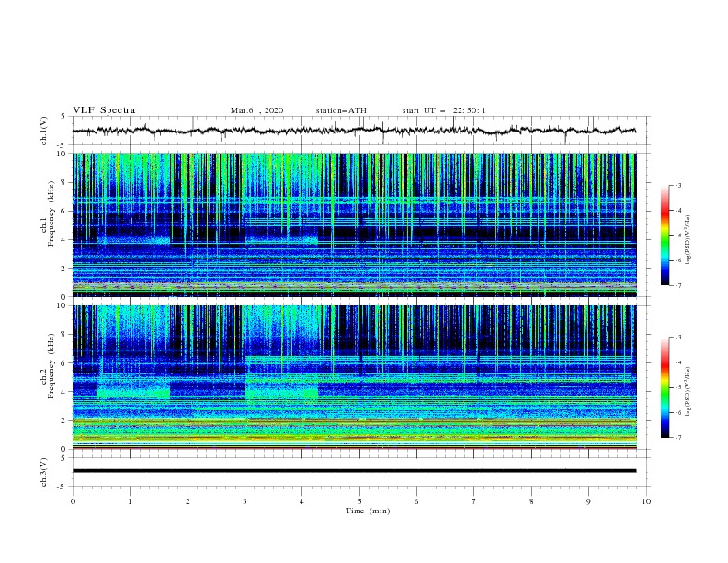This screenshot has height=563, width=728.
Task: Click the ch.2 spectrogram panel
Action: 355,377
